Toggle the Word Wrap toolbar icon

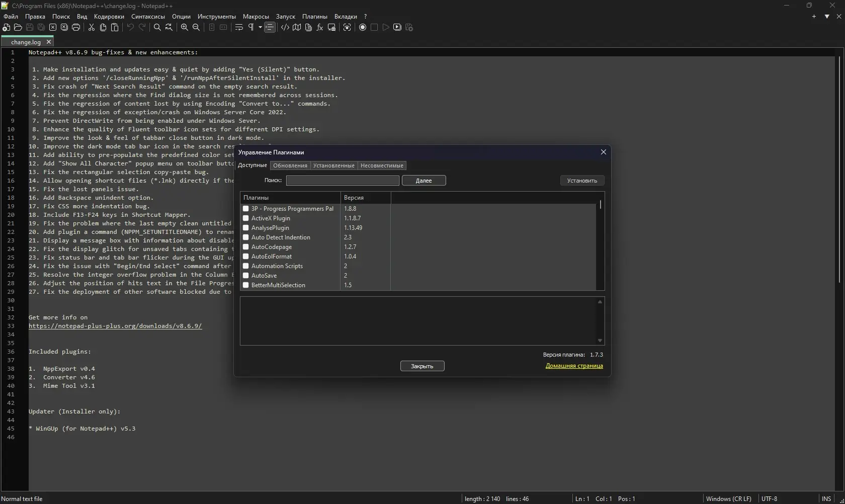[x=239, y=28]
